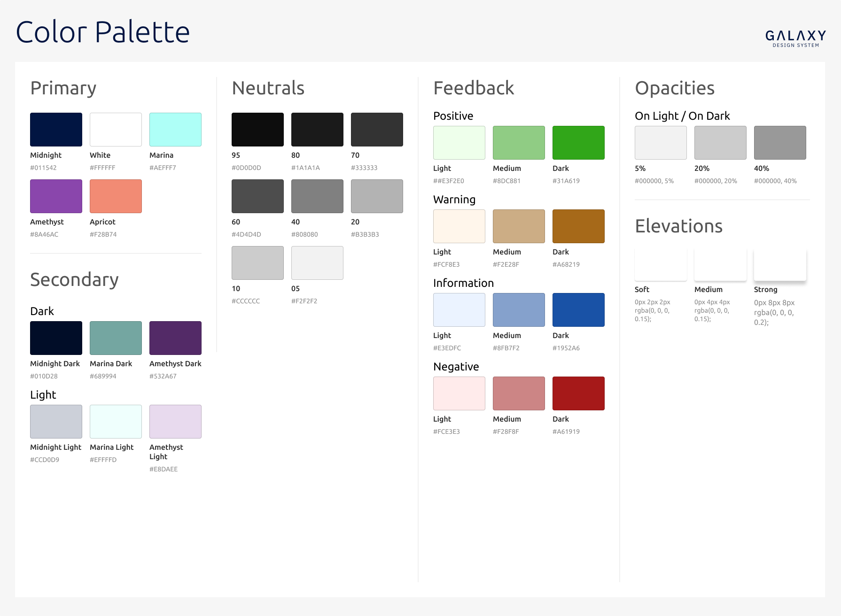The height and width of the screenshot is (616, 841).
Task: Click the Color Palette page title
Action: click(x=103, y=32)
